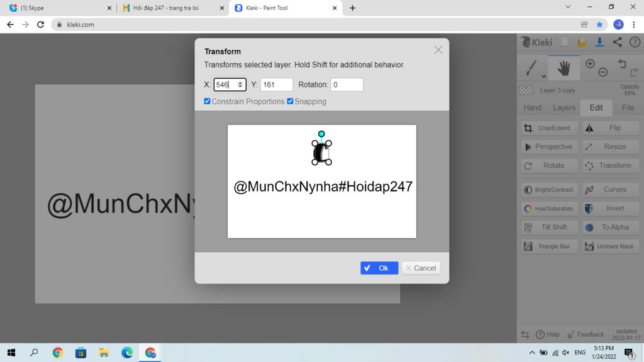Click the undo icon
This screenshot has height=362, width=644.
point(622,63)
